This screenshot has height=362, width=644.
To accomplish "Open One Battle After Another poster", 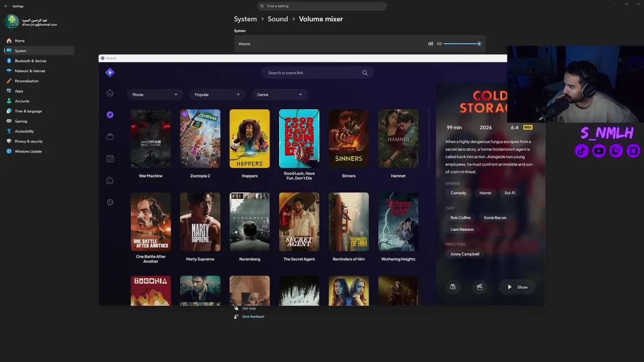I will pos(150,222).
